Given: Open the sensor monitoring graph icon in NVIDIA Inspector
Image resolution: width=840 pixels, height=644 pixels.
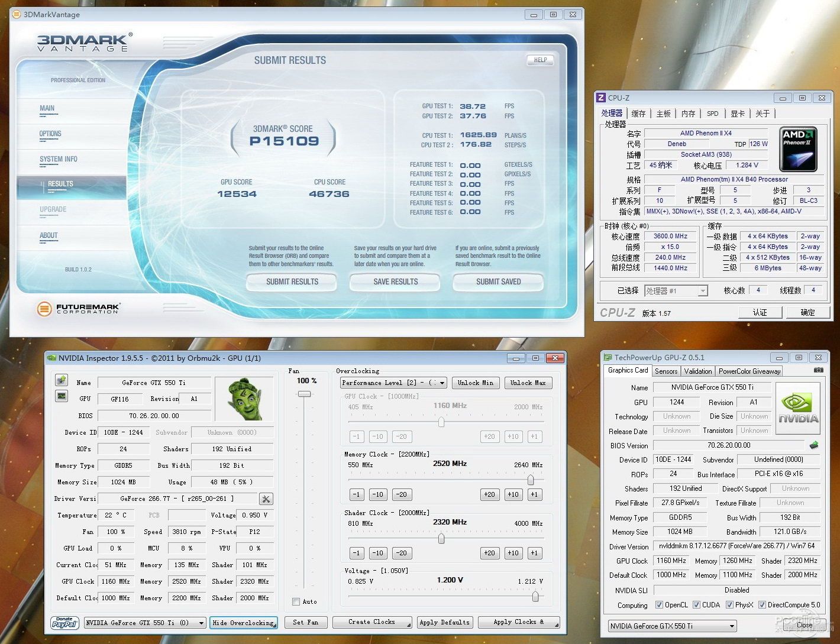Looking at the screenshot, I should pyautogui.click(x=61, y=396).
